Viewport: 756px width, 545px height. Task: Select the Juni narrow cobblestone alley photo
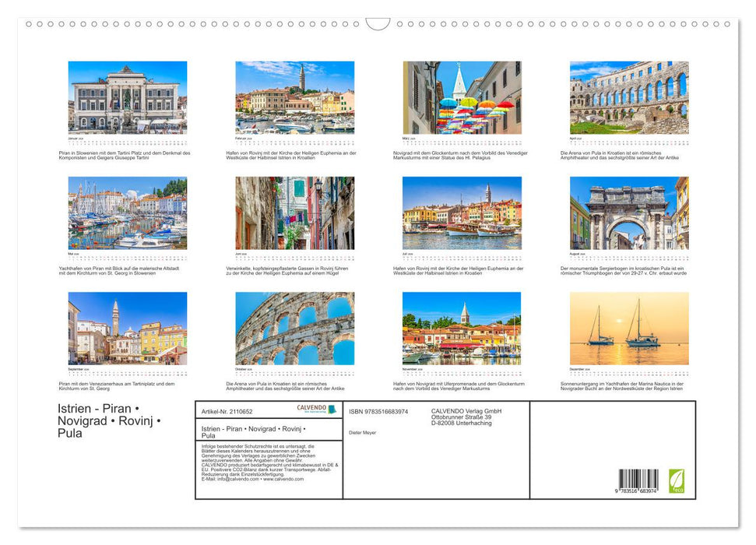(x=292, y=214)
